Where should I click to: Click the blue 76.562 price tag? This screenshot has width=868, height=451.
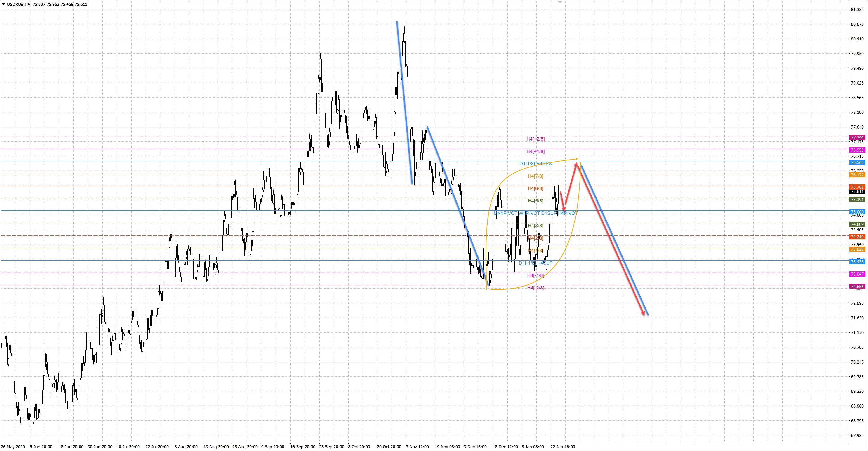(x=857, y=162)
